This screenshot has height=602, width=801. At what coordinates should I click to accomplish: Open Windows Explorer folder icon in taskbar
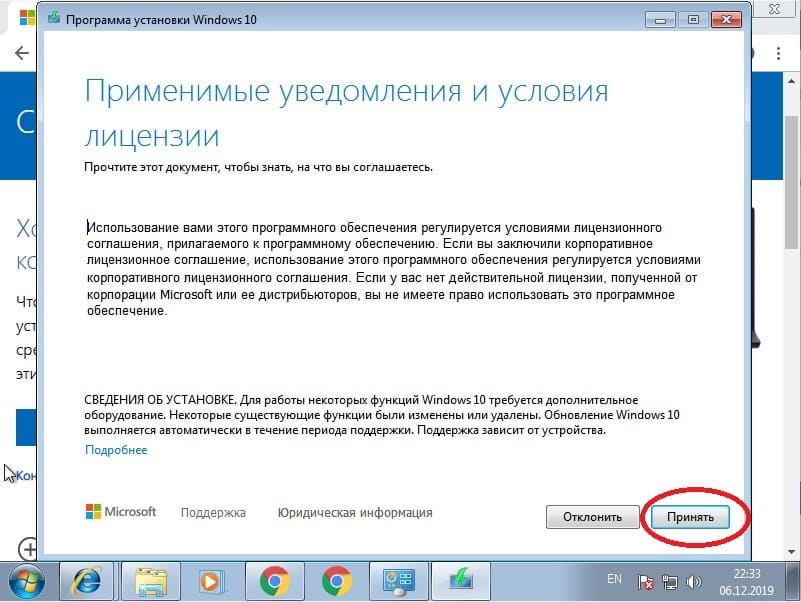[151, 580]
